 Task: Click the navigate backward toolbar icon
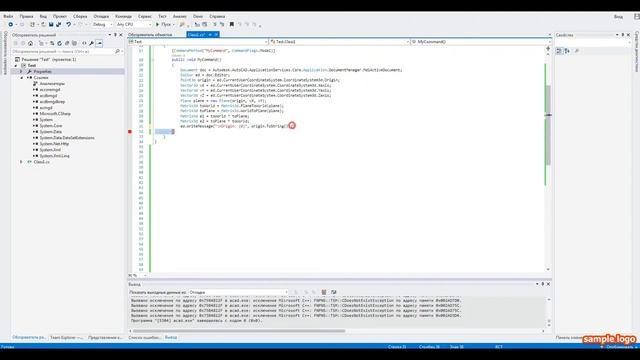[11, 24]
